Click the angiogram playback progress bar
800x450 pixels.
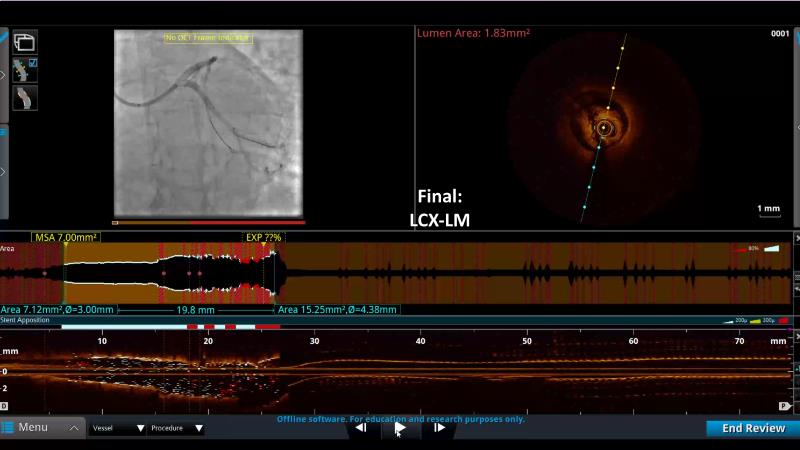coord(208,222)
